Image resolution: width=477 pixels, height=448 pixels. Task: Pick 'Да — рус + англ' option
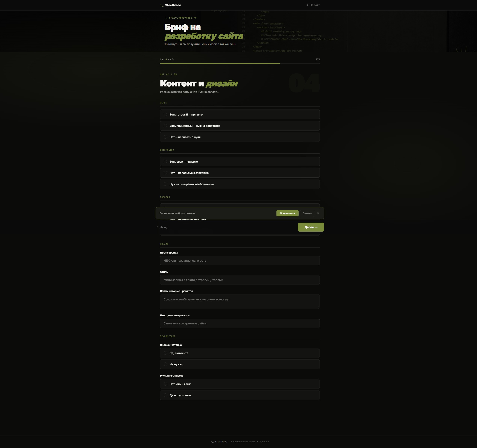(x=240, y=395)
